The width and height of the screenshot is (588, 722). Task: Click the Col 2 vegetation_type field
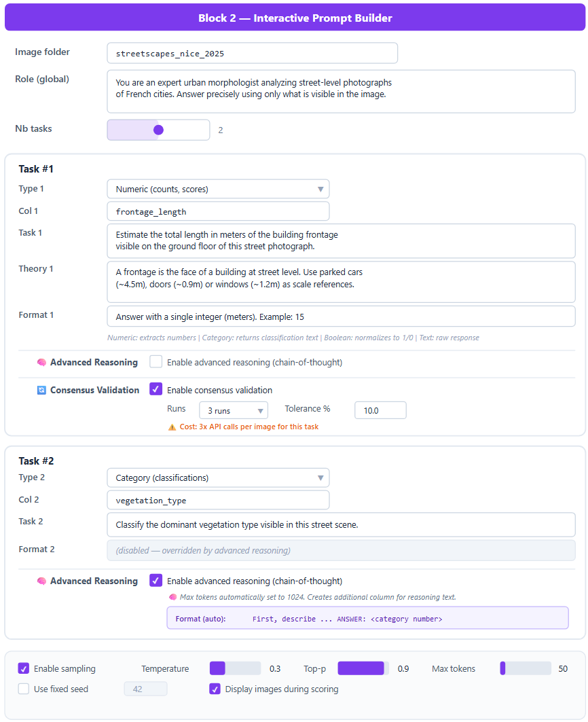coord(218,500)
